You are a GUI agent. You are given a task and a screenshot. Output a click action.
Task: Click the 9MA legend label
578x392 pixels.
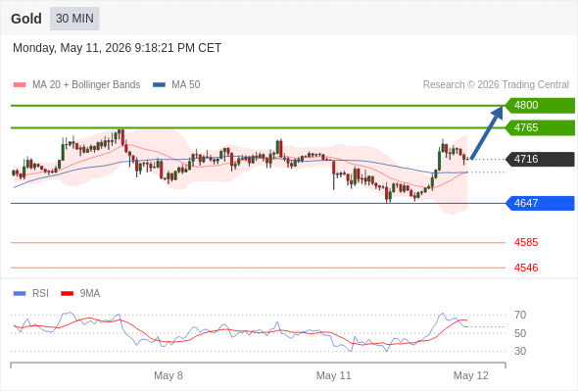[x=90, y=294]
